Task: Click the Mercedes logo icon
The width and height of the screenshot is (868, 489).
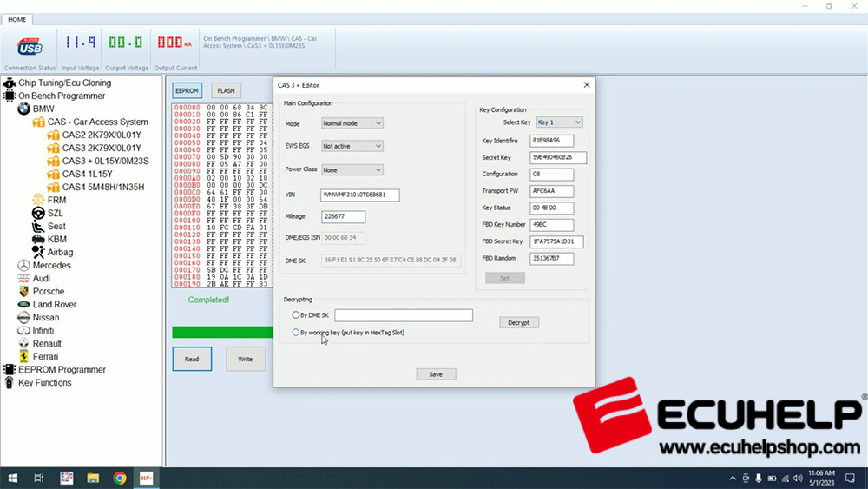Action: [23, 265]
